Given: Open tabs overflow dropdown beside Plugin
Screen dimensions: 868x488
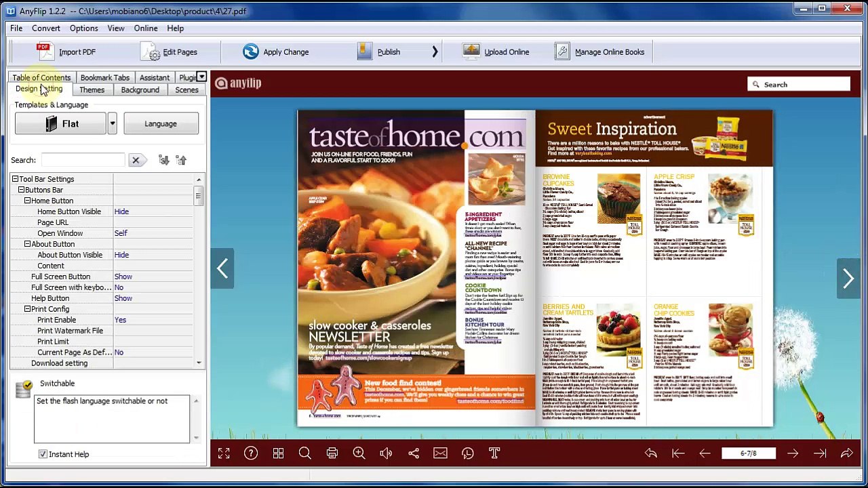Looking at the screenshot, I should (x=201, y=77).
